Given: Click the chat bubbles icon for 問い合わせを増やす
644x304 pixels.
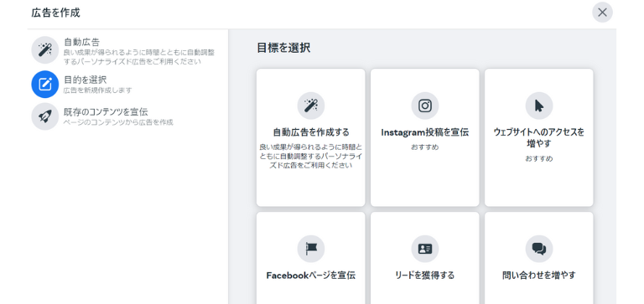Looking at the screenshot, I should click(539, 249).
